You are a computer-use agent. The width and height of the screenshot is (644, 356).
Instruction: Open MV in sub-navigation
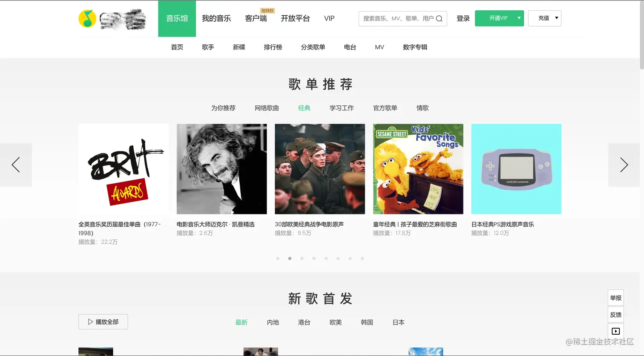379,47
